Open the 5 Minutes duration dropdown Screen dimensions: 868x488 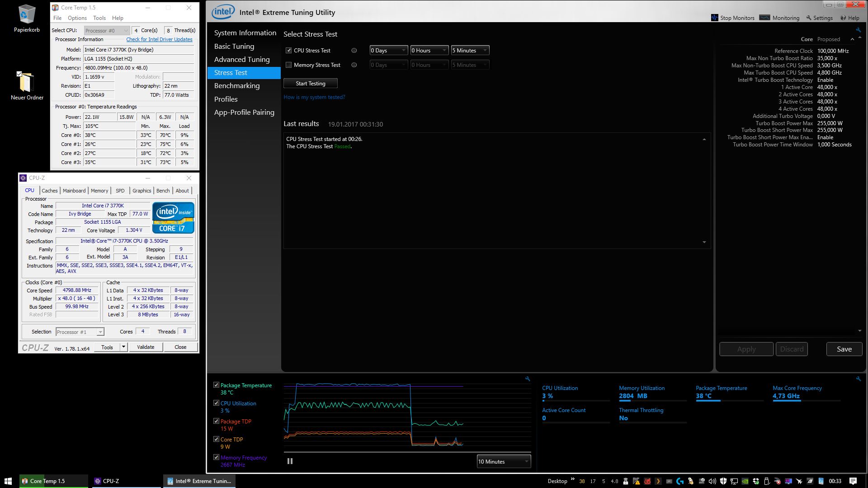470,51
